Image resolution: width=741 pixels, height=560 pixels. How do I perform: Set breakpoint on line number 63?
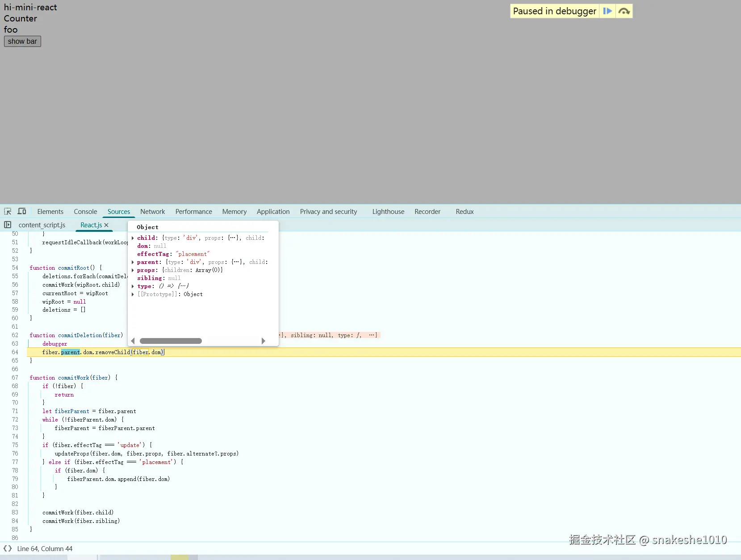[x=15, y=344]
